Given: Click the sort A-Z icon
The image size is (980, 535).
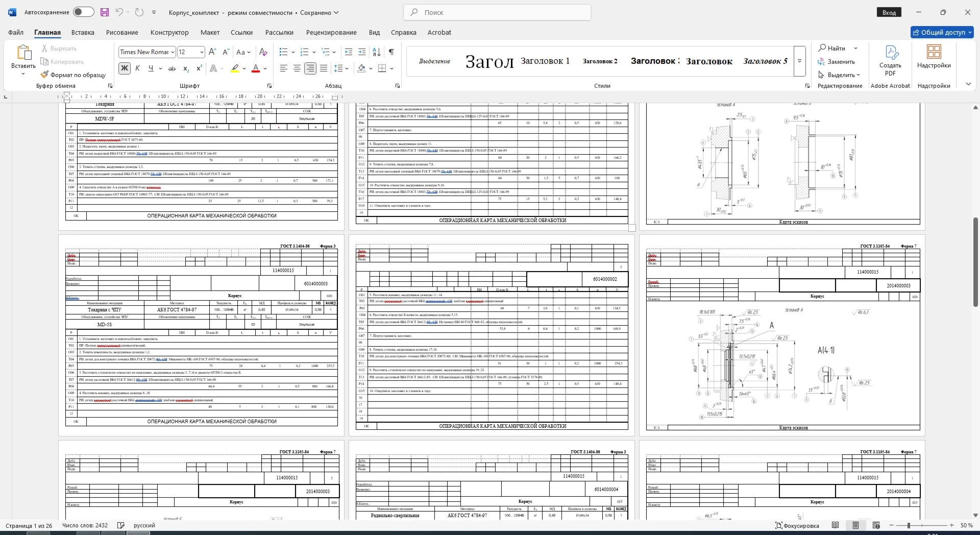Looking at the screenshot, I should pyautogui.click(x=377, y=52).
